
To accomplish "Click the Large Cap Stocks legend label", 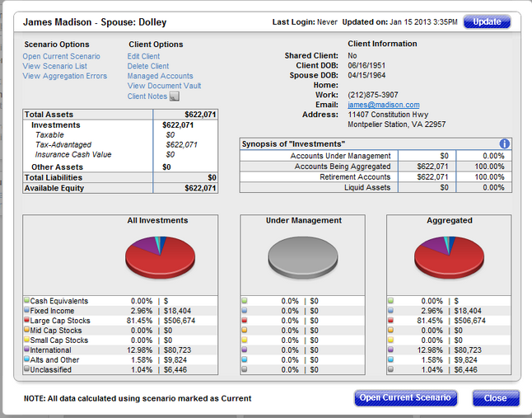I will [60, 321].
